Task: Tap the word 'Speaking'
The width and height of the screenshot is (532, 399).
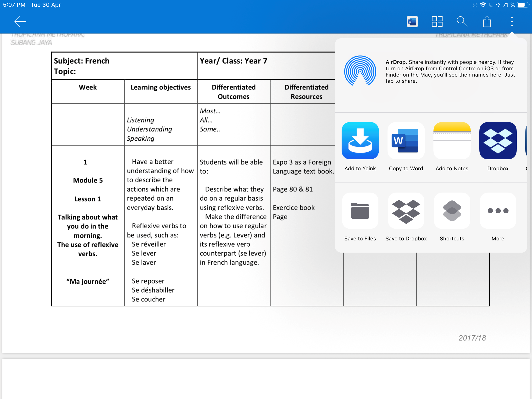Action: (x=140, y=139)
